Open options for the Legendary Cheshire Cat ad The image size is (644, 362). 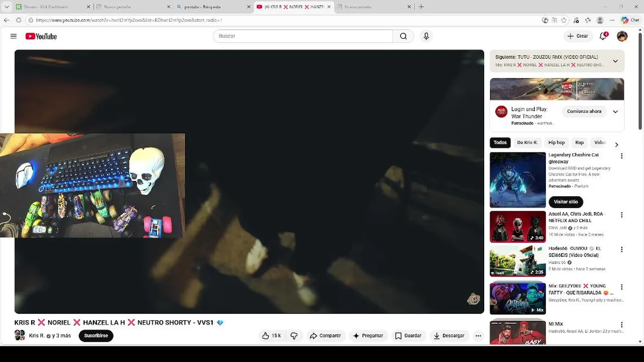tap(621, 156)
